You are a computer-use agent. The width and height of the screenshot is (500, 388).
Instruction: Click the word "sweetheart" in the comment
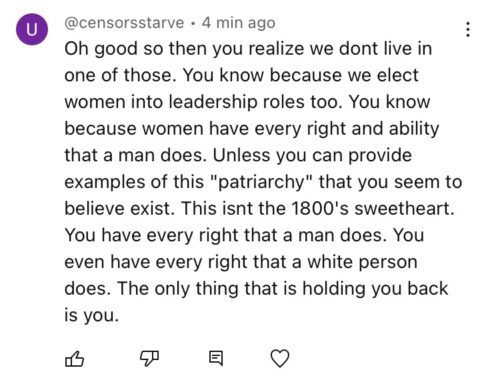pyautogui.click(x=402, y=209)
